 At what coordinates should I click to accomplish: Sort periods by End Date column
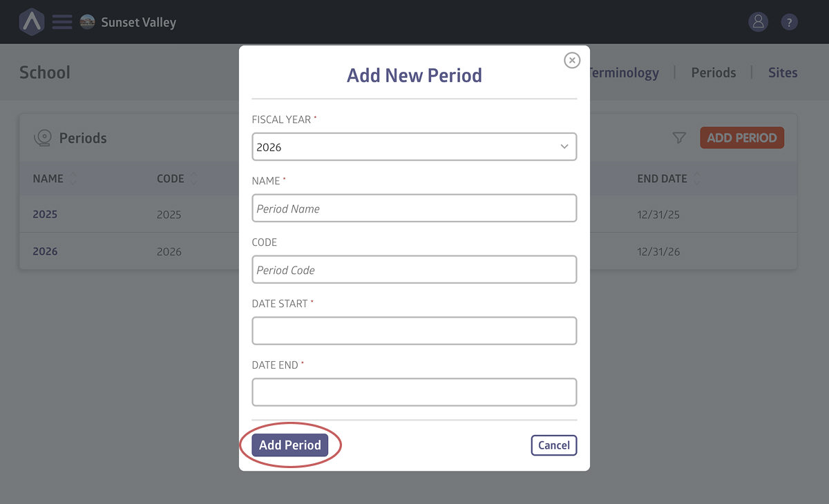(x=696, y=179)
